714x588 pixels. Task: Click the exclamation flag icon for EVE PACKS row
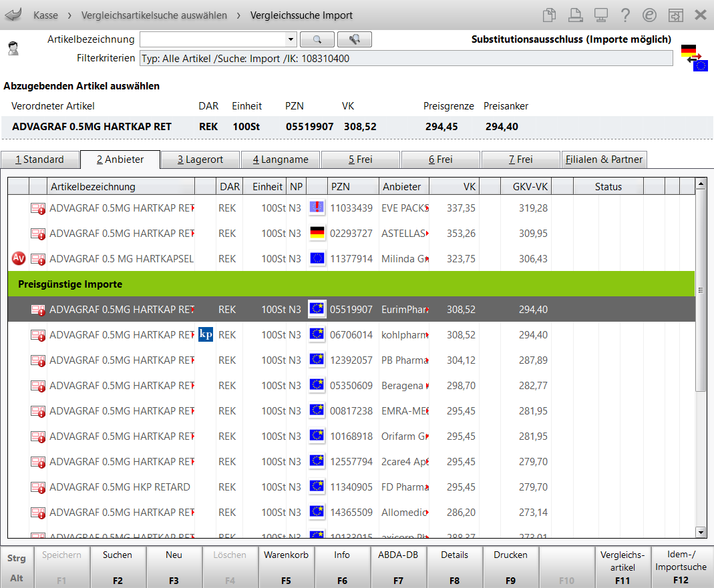tap(317, 208)
